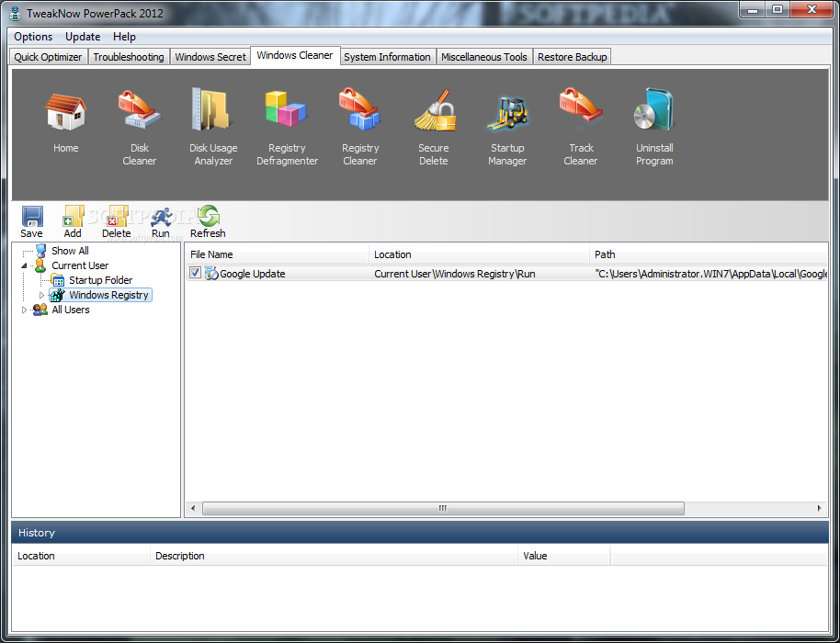Open the Options menu
840x643 pixels.
point(33,37)
